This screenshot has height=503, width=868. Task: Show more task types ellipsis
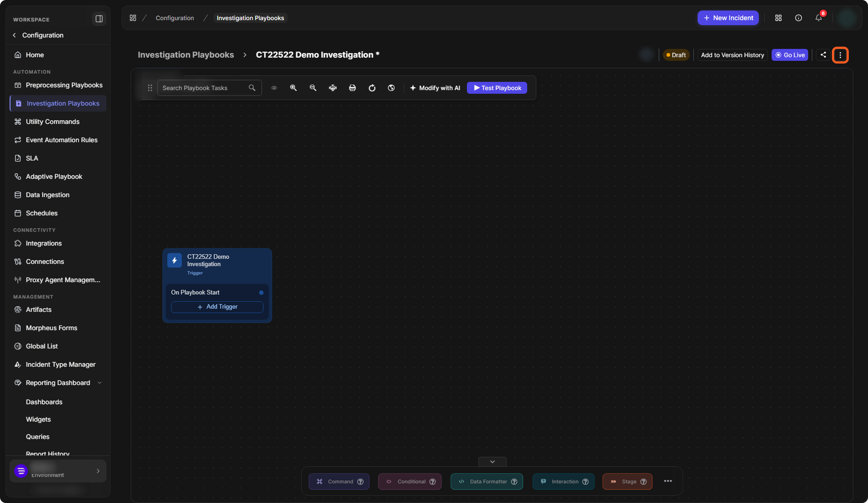click(668, 481)
